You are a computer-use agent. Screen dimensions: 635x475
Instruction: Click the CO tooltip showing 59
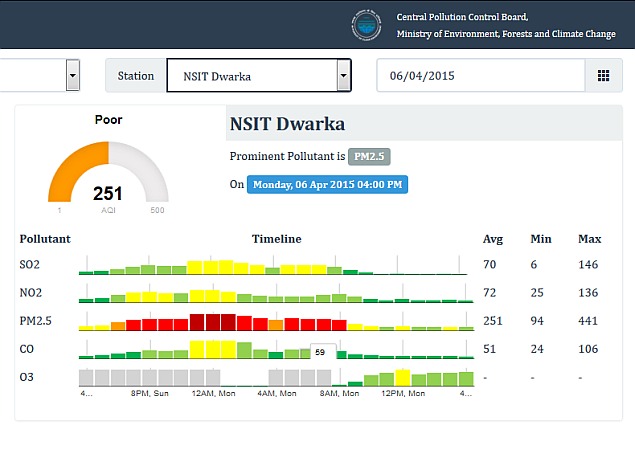pos(323,352)
